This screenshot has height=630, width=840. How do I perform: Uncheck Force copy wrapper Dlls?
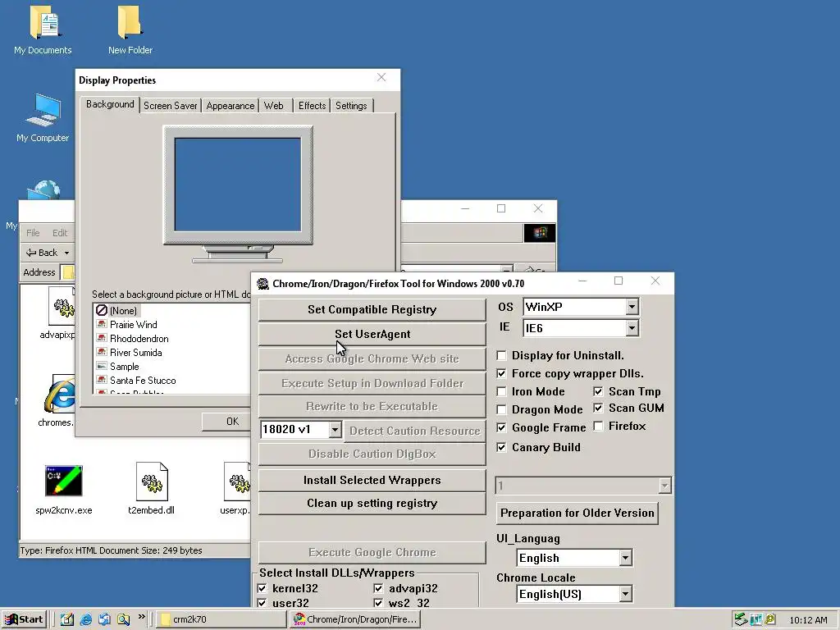pos(501,373)
